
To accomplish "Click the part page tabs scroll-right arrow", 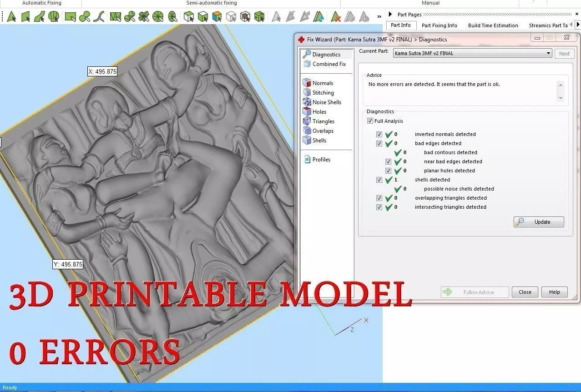I will click(578, 25).
